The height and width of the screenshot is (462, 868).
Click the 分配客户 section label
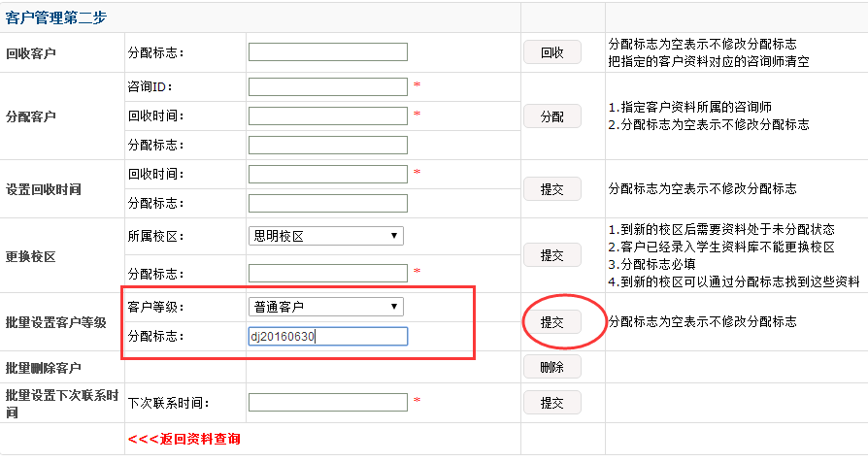pyautogui.click(x=31, y=116)
